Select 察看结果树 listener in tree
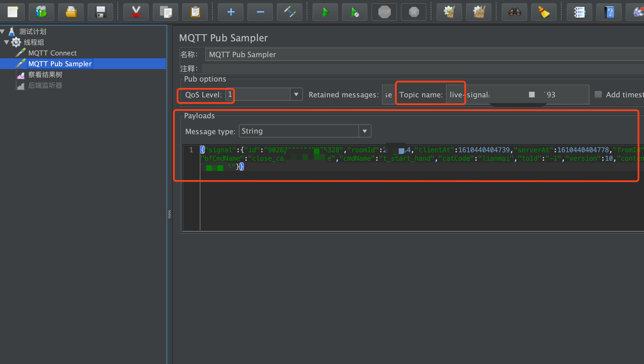The height and width of the screenshot is (364, 644). click(45, 75)
